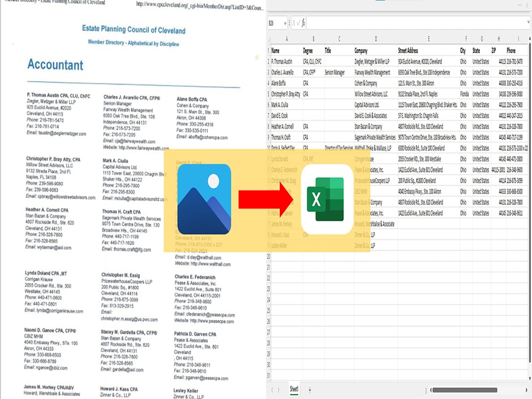Image resolution: width=532 pixels, height=399 pixels.
Task: Select column C header
Action: point(339,39)
